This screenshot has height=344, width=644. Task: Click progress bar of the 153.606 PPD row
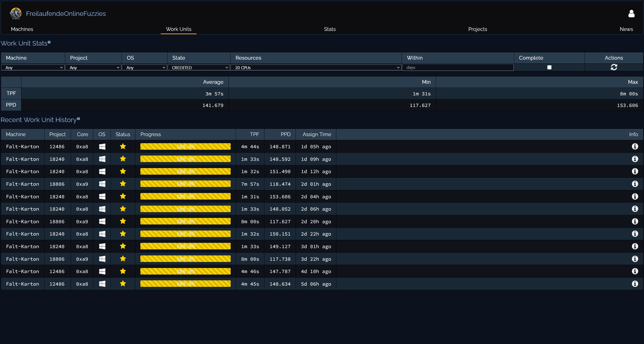click(x=185, y=197)
